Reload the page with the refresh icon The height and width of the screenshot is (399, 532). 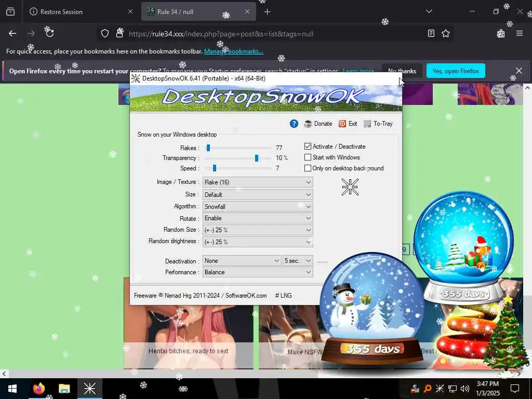tap(49, 33)
